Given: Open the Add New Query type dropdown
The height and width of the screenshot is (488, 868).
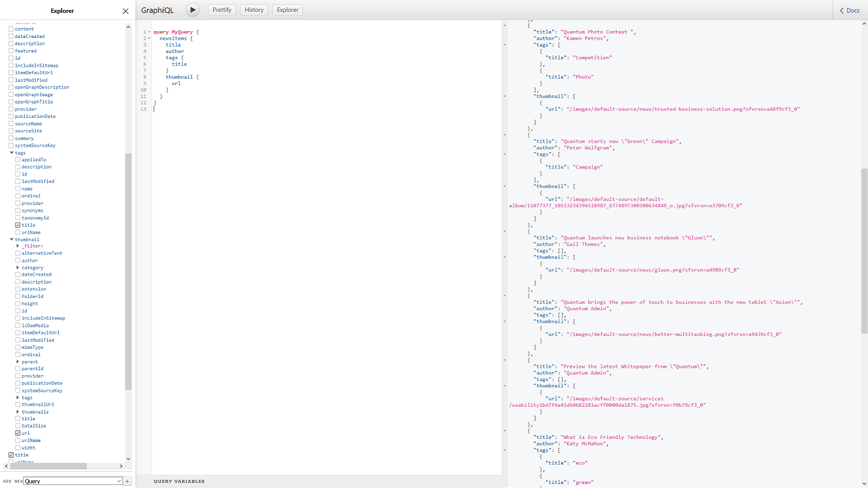Looking at the screenshot, I should [x=73, y=481].
